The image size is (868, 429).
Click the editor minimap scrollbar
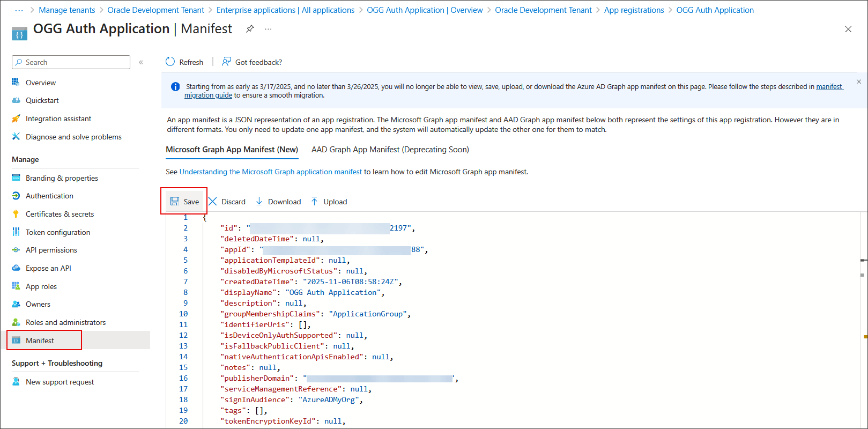[864, 320]
